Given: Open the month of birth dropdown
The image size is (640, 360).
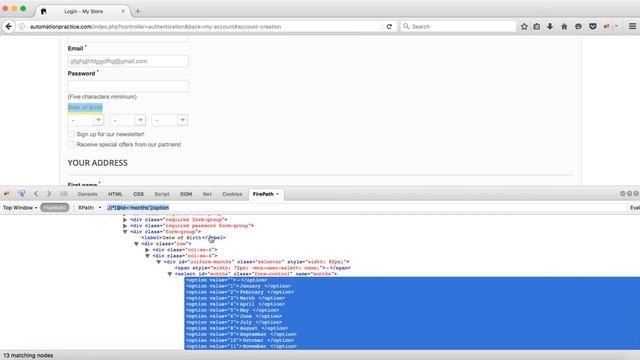Looking at the screenshot, I should point(128,120).
